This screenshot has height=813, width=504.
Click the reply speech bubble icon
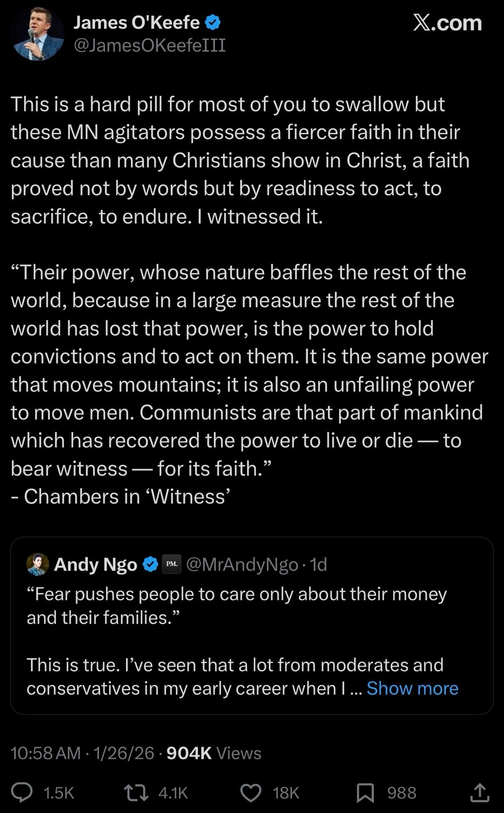tap(22, 793)
